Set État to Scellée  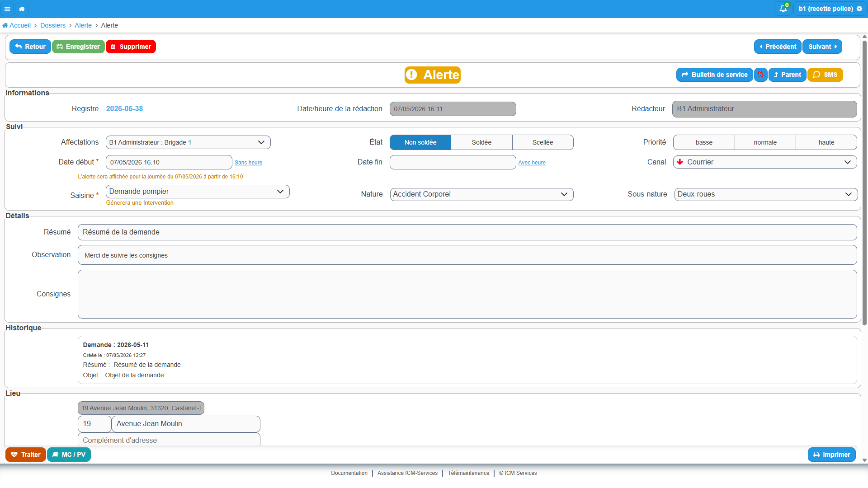pyautogui.click(x=542, y=142)
